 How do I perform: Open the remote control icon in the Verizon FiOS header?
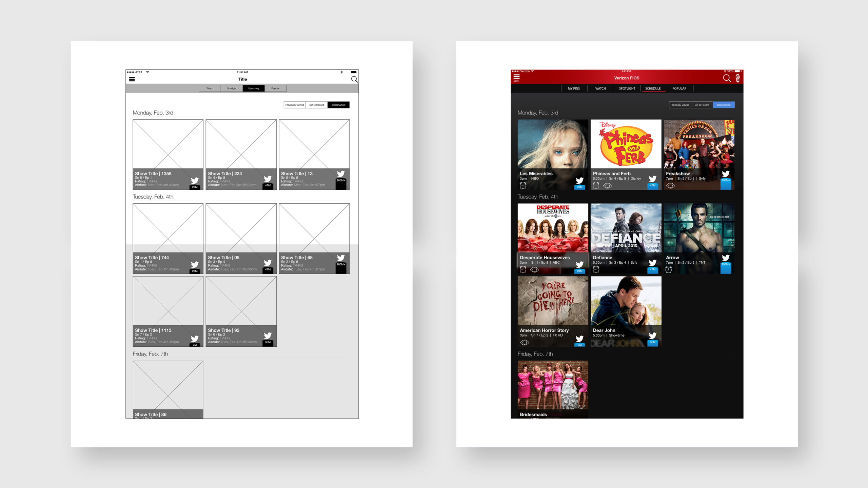(x=737, y=78)
